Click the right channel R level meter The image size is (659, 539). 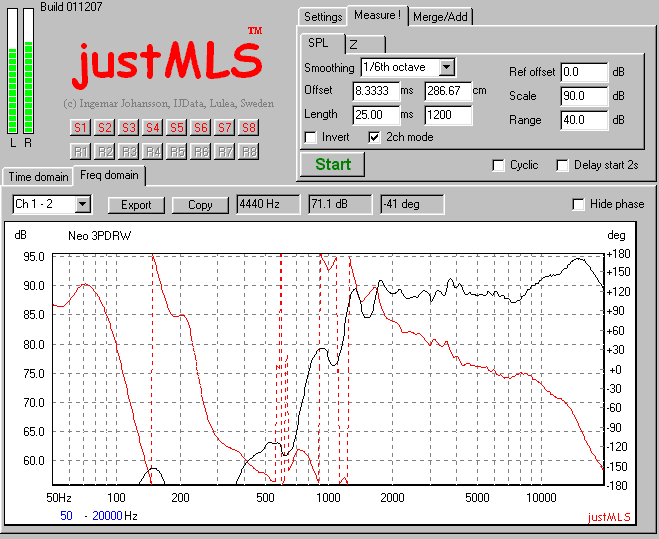29,71
